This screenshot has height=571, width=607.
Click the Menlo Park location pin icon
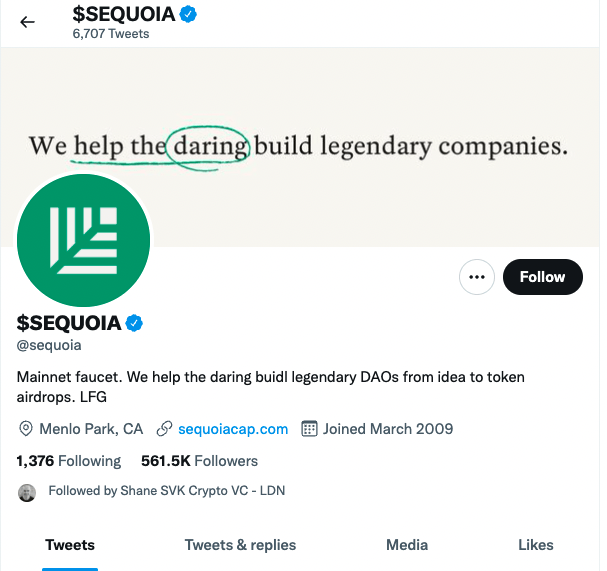[26, 429]
